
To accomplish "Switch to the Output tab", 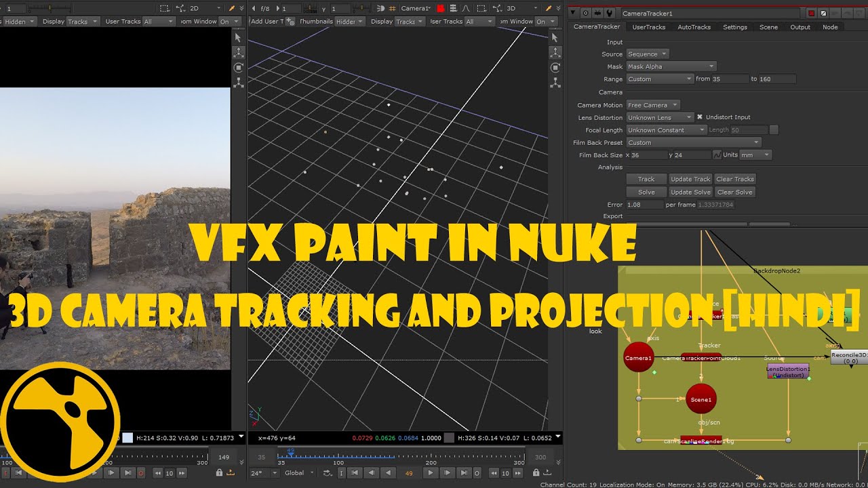I will (800, 27).
